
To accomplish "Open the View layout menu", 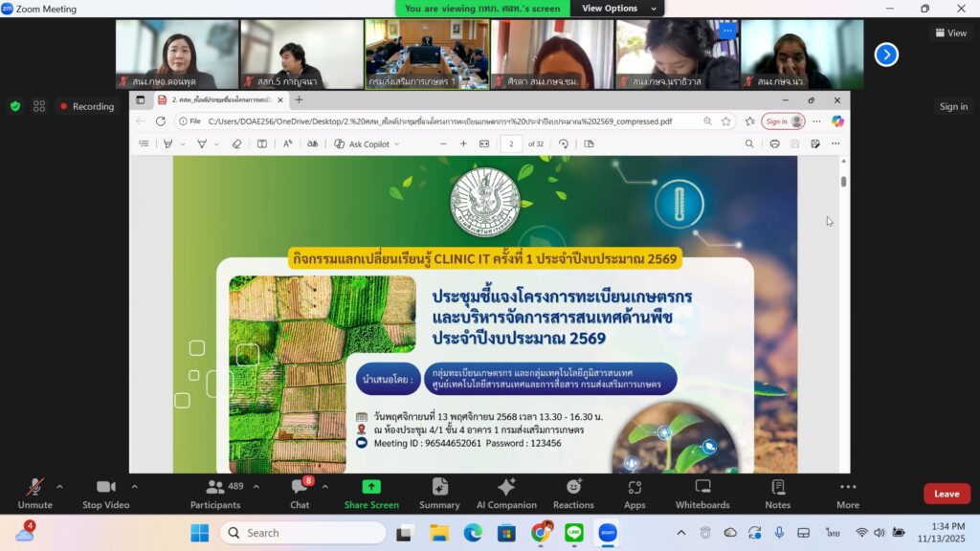I will (x=951, y=33).
